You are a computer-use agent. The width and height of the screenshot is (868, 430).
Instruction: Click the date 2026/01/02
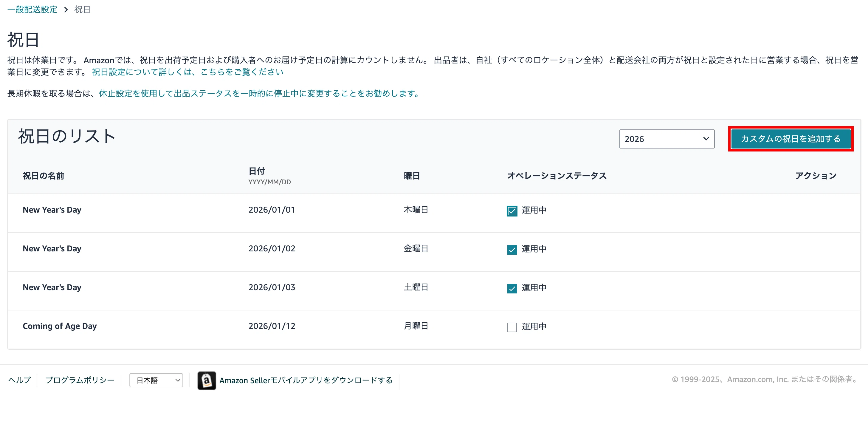click(x=272, y=248)
